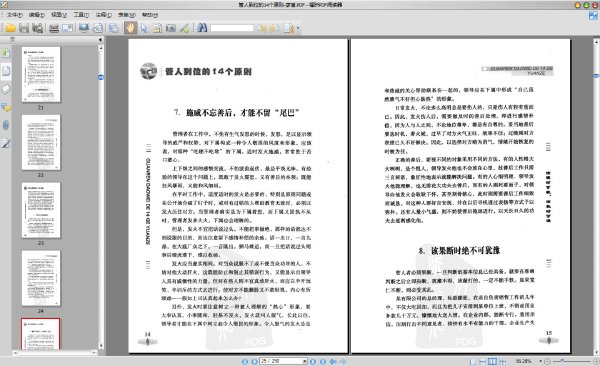Click the next view right arrow
Image resolution: width=600 pixels, height=366 pixels.
click(x=343, y=361)
